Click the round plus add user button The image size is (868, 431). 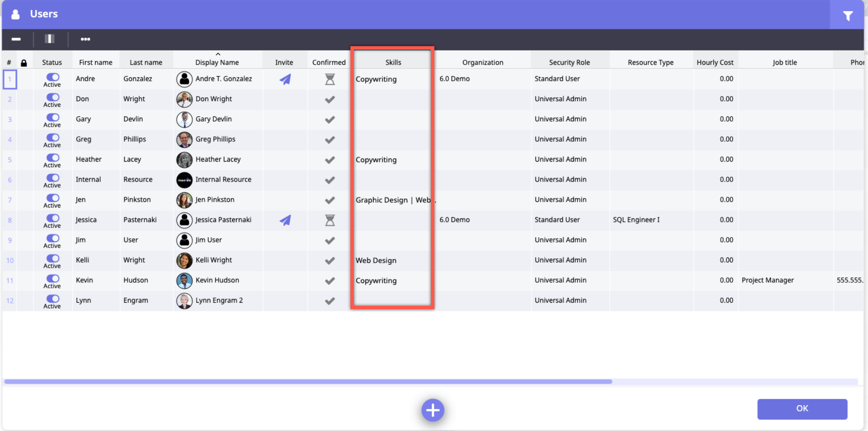(433, 410)
